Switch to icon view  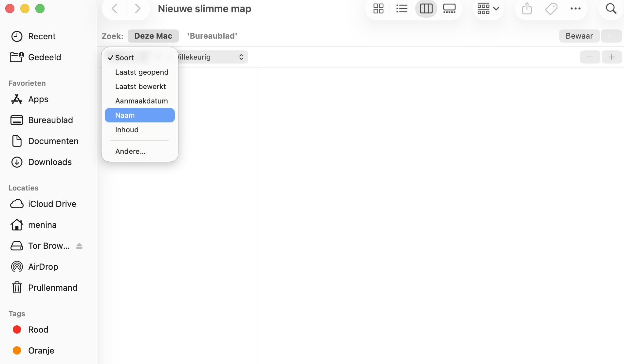[378, 9]
